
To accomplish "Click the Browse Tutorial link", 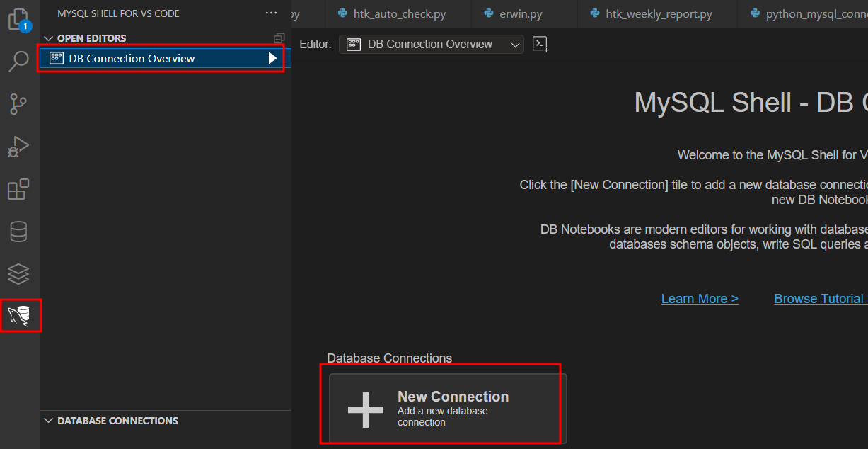I will click(x=819, y=299).
